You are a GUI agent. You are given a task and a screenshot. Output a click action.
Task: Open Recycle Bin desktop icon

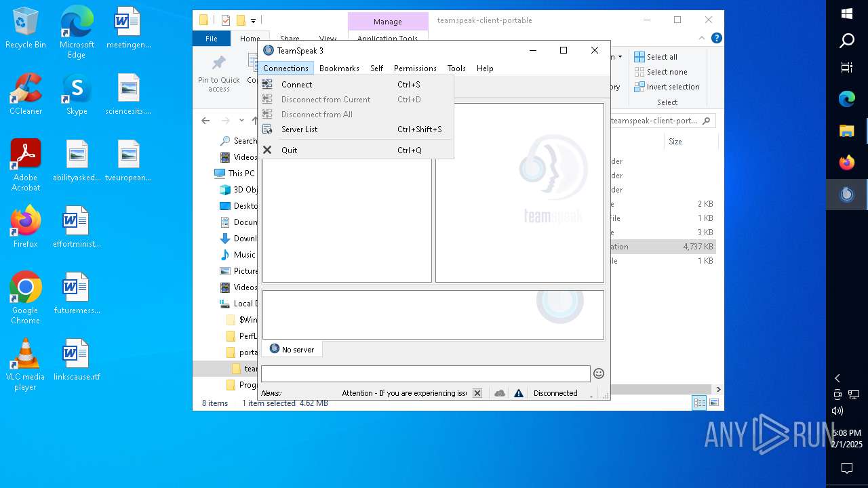click(26, 28)
